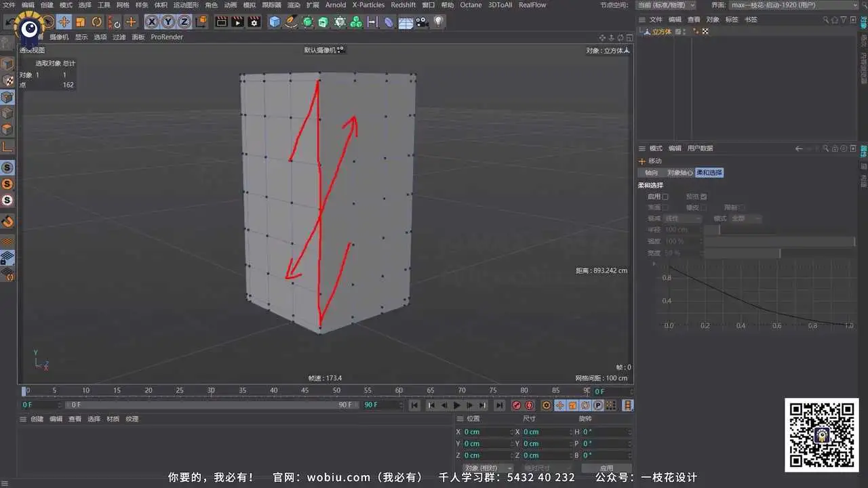Toggle the Z axis lock
868x488 pixels.
(184, 22)
